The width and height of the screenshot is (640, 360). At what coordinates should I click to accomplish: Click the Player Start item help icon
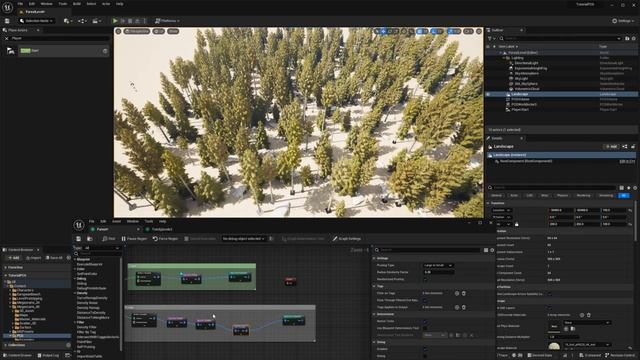[x=105, y=51]
